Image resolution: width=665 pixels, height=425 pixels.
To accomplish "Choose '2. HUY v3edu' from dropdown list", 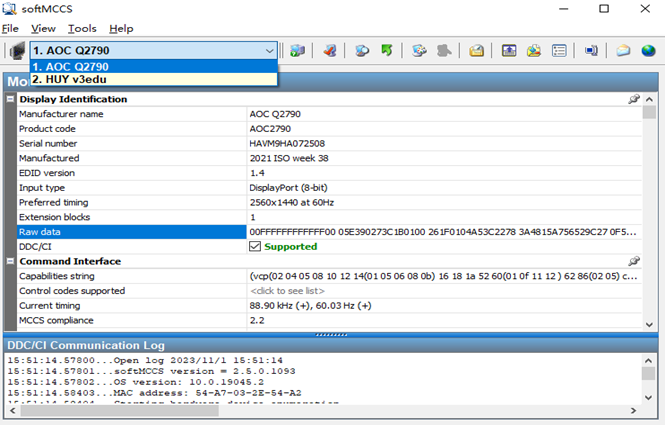I will (154, 79).
